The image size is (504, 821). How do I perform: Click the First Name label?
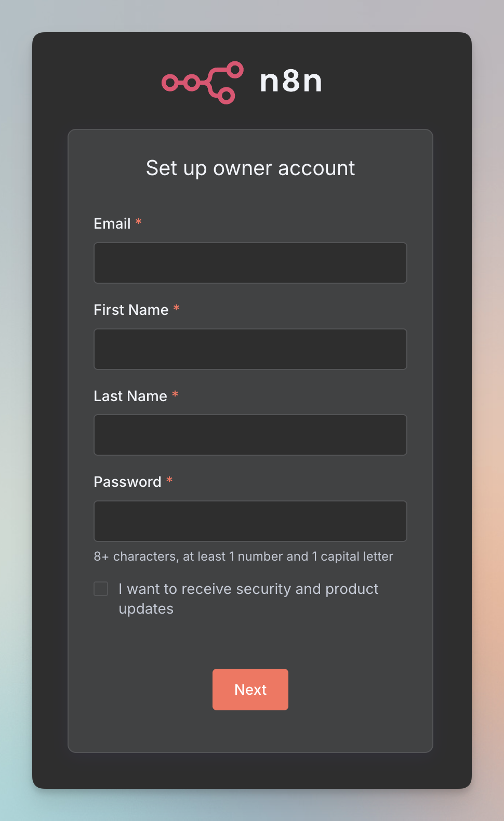point(131,310)
